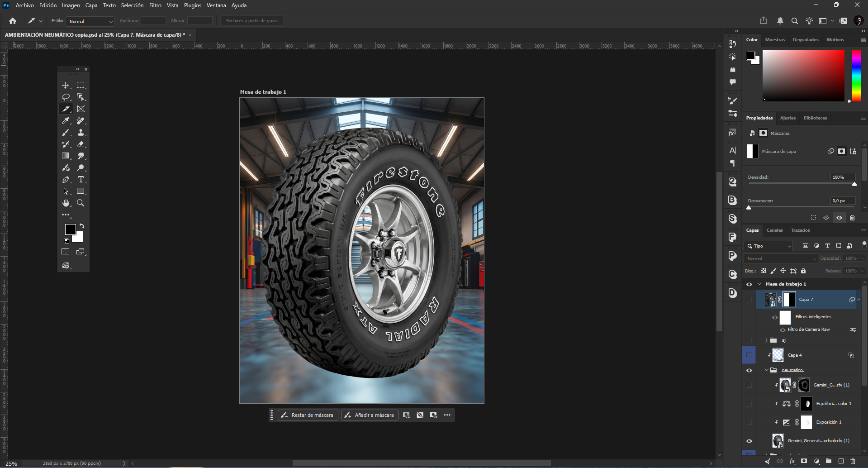Image resolution: width=868 pixels, height=468 pixels.
Task: Open the Relleno value dropdown arrow
Action: (863, 271)
